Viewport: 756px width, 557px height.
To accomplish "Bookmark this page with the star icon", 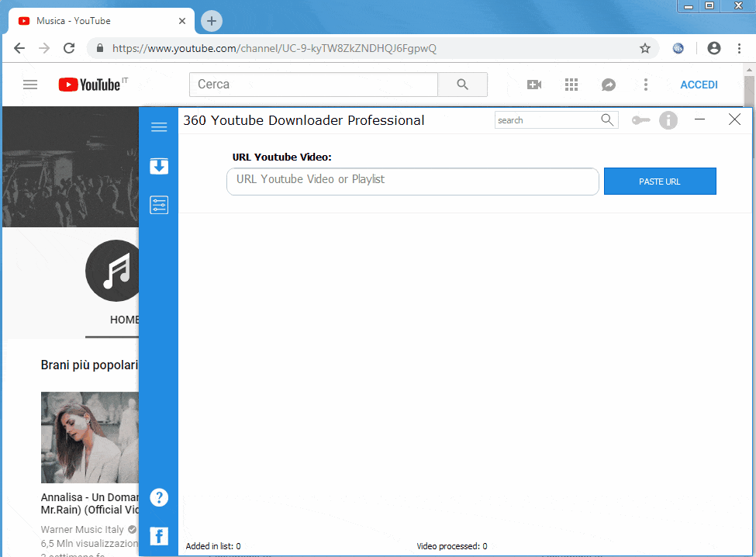I will [645, 48].
